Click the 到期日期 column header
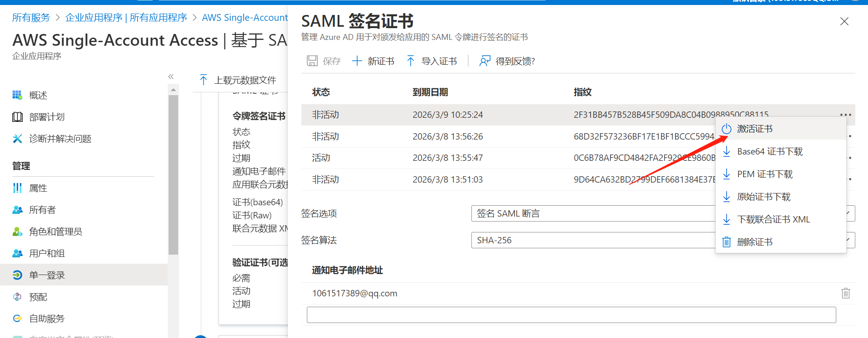 (430, 92)
